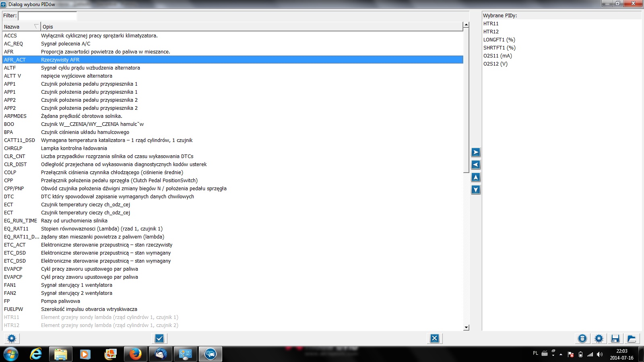
Task: Move selected PID up with up arrow
Action: click(x=476, y=177)
